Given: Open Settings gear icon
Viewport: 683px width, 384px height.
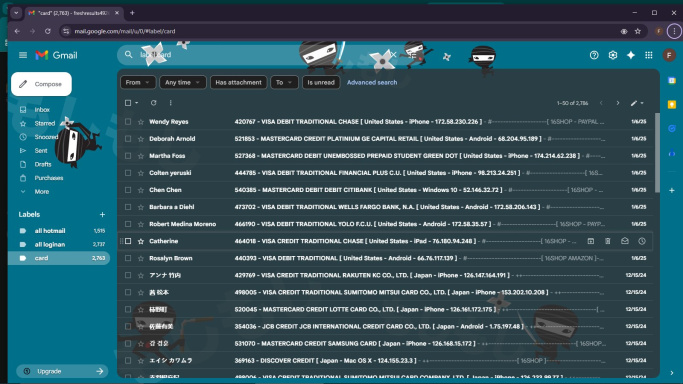Looking at the screenshot, I should click(612, 55).
